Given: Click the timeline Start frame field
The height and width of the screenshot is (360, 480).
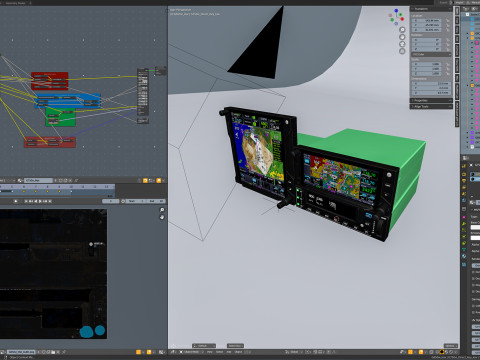Looking at the screenshot, I should click(136, 201).
